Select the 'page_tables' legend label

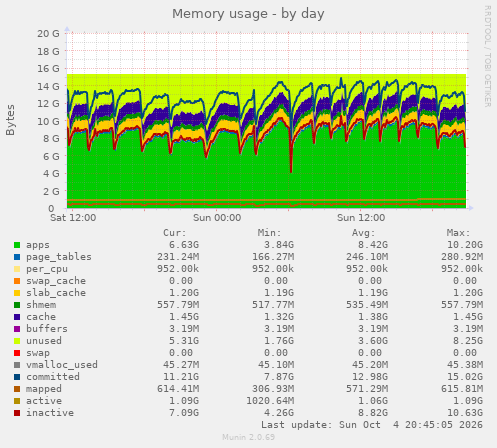tap(59, 257)
